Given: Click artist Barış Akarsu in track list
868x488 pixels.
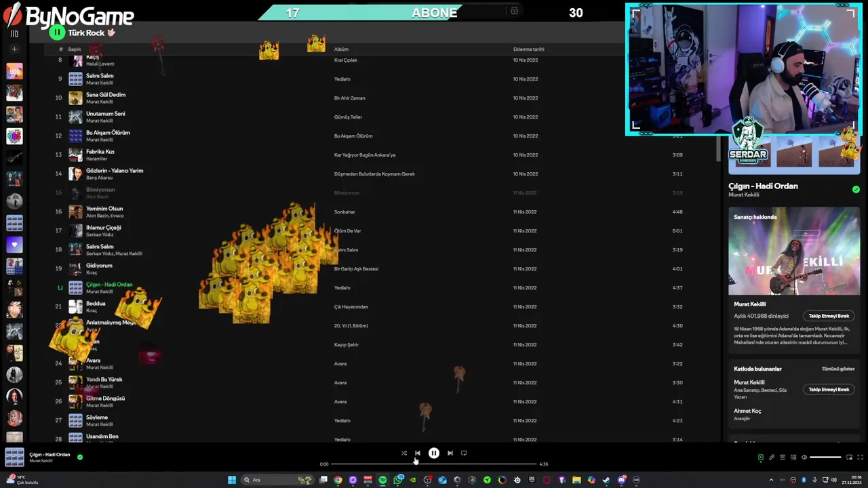Looking at the screenshot, I should [x=99, y=178].
